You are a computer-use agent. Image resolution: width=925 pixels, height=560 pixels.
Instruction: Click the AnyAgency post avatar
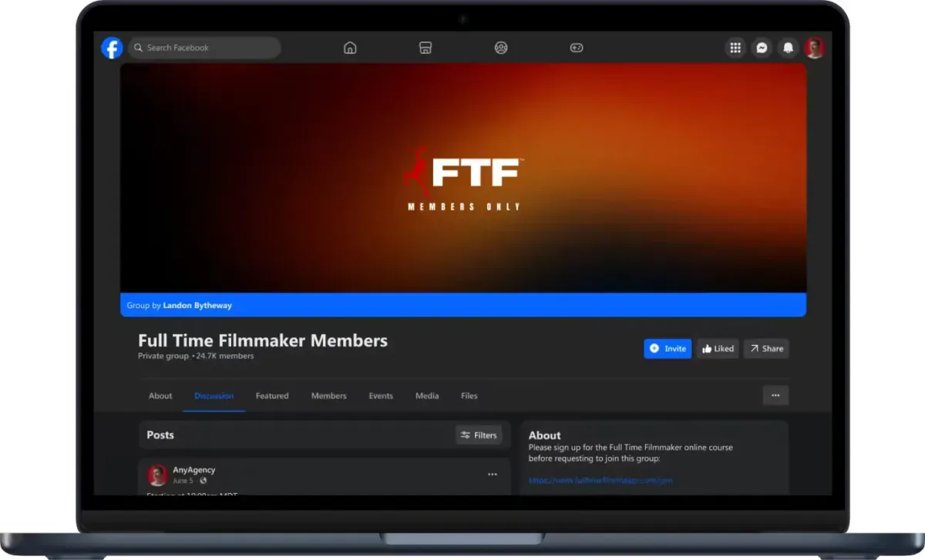[158, 475]
